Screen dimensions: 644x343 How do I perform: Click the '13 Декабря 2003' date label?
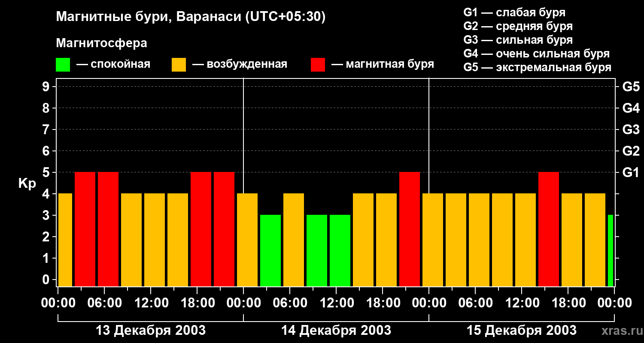pos(151,331)
